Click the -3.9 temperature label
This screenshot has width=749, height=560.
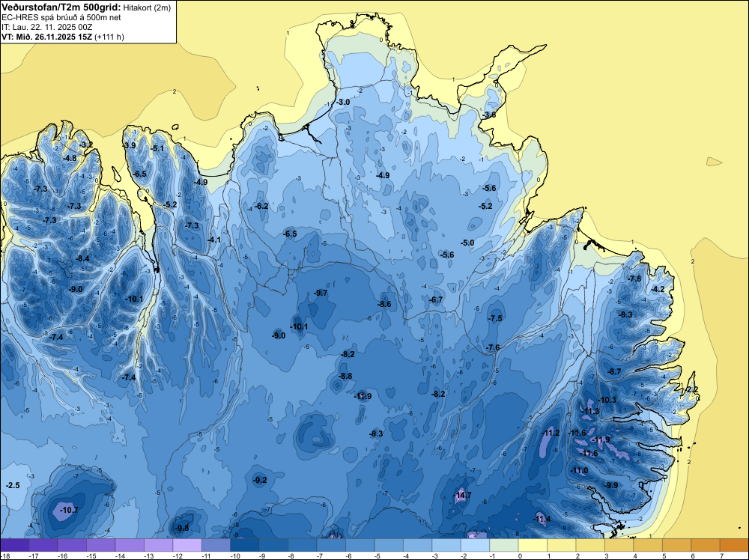[130, 145]
